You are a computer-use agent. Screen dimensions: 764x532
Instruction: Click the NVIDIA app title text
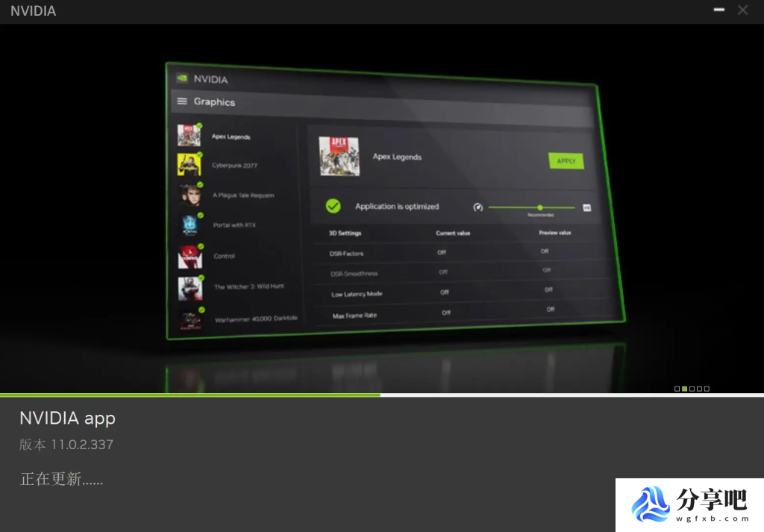(x=68, y=419)
